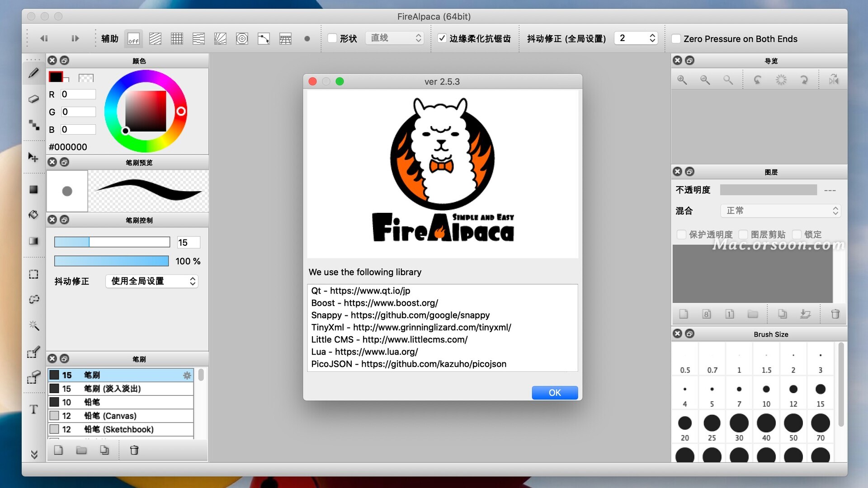The height and width of the screenshot is (488, 868).
Task: Open the 混合 正常 blend mode dropdown
Action: click(781, 211)
